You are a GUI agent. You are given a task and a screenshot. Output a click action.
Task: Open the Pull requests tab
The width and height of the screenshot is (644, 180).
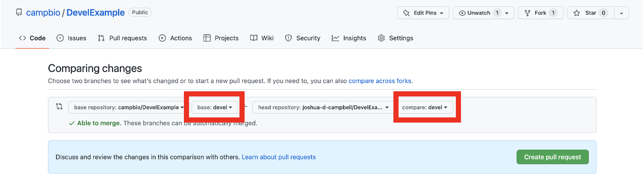click(x=122, y=38)
